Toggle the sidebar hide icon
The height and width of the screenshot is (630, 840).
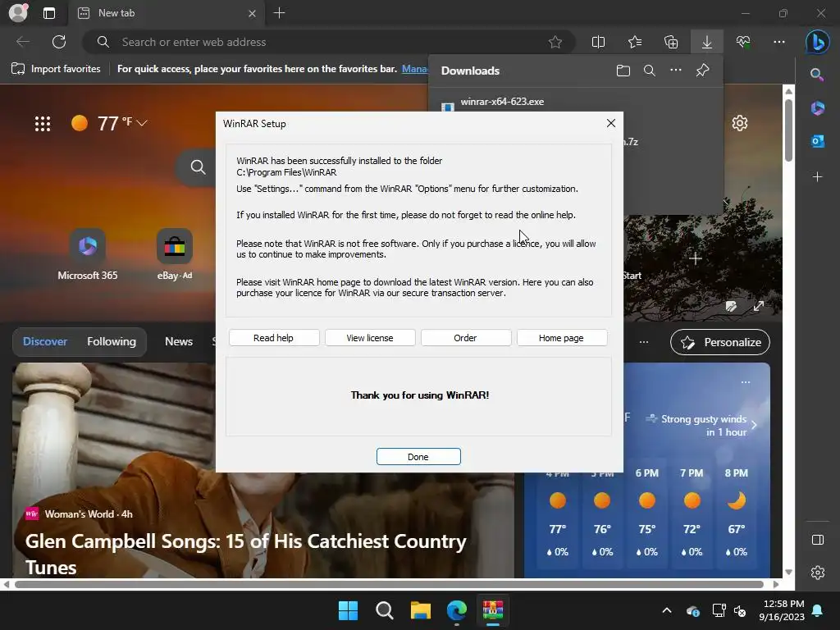click(x=818, y=540)
